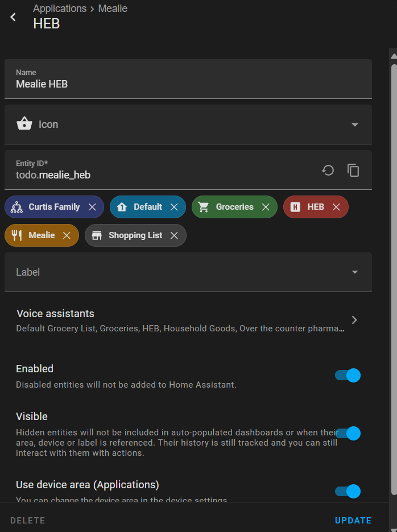Remove the HEB label chip
The height and width of the screenshot is (532, 397).
[336, 207]
